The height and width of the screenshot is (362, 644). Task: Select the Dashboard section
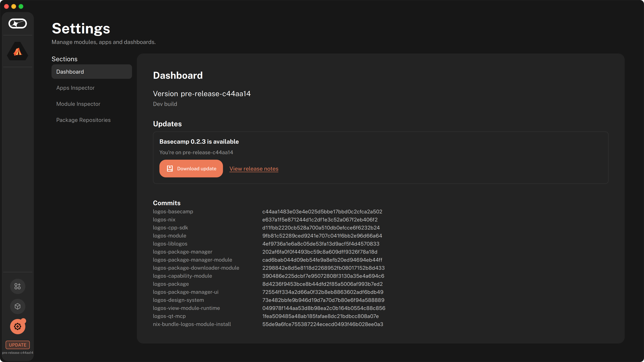tap(92, 72)
